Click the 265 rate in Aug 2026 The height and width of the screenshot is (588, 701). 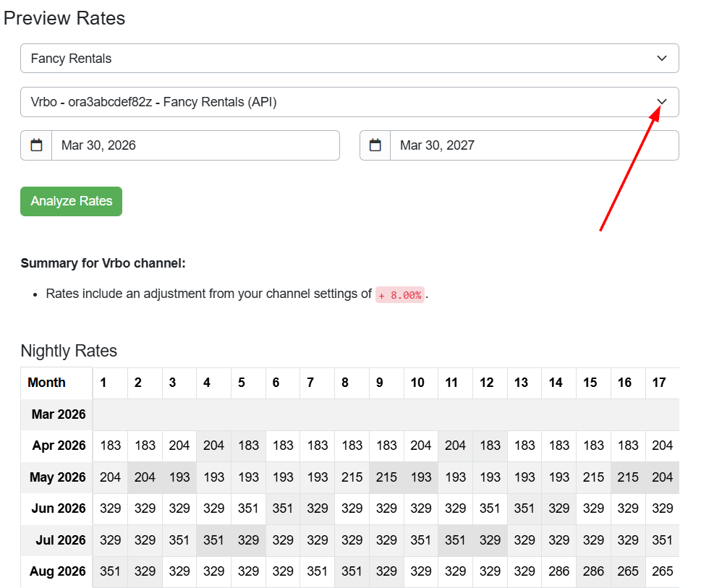(x=628, y=571)
